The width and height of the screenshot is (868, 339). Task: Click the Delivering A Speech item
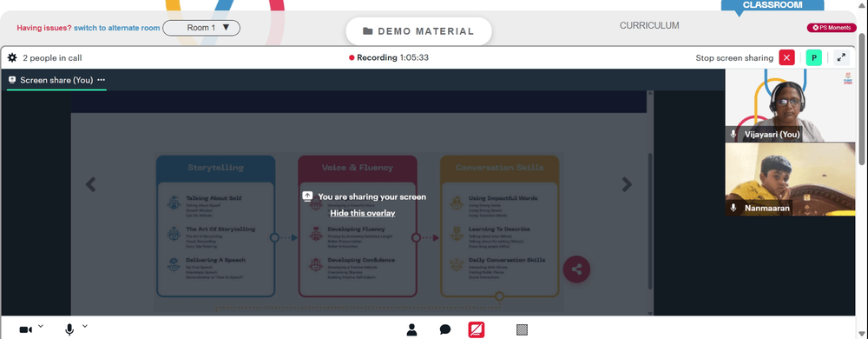(215, 261)
